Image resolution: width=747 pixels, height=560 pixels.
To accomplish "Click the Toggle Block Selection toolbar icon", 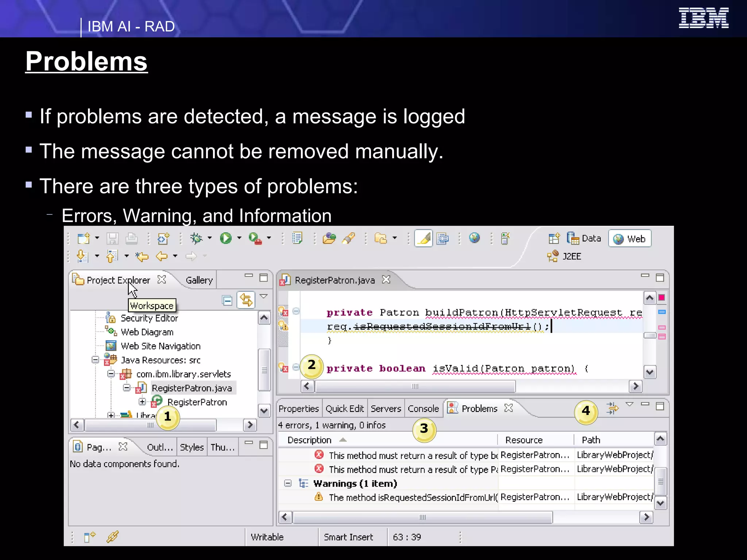I will click(x=442, y=238).
